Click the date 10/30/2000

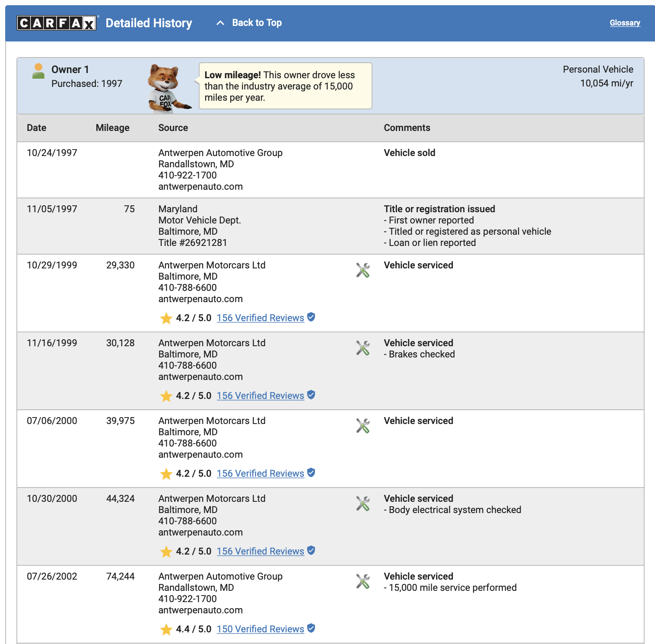pyautogui.click(x=52, y=499)
